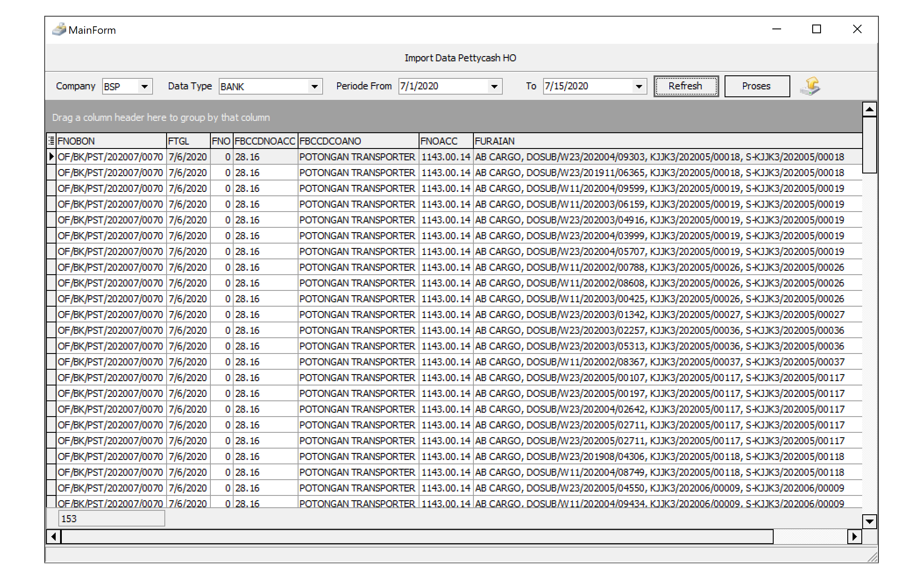Click the vertical scrollbar down arrow

pos(869,521)
